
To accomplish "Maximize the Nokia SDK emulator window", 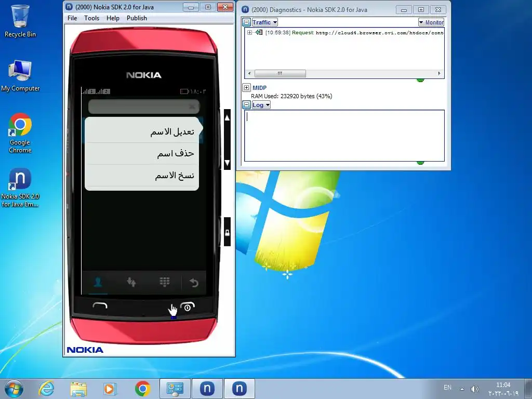I will pos(208,7).
